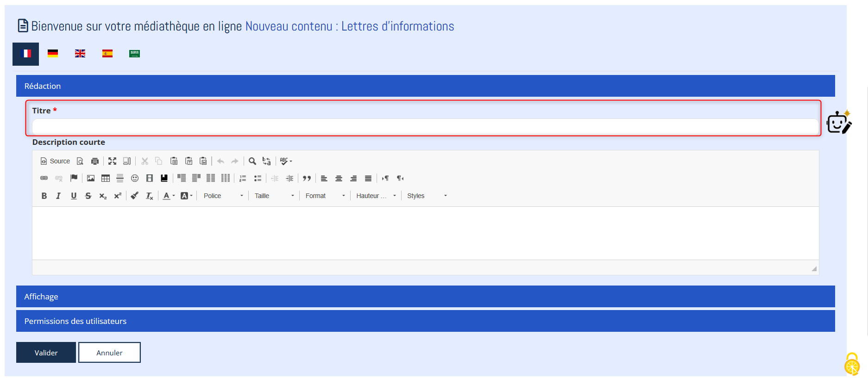Maximize the editor with the fullscreen icon
The width and height of the screenshot is (868, 379).
tap(112, 161)
